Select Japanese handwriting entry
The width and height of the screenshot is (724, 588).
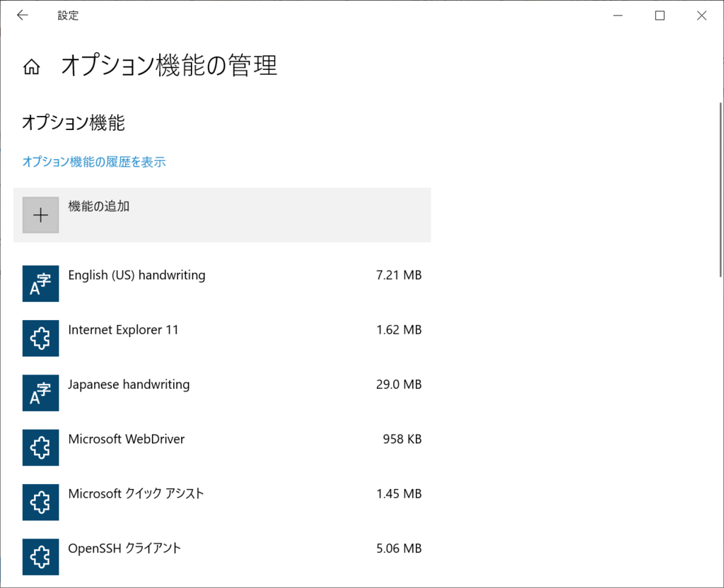(x=222, y=393)
